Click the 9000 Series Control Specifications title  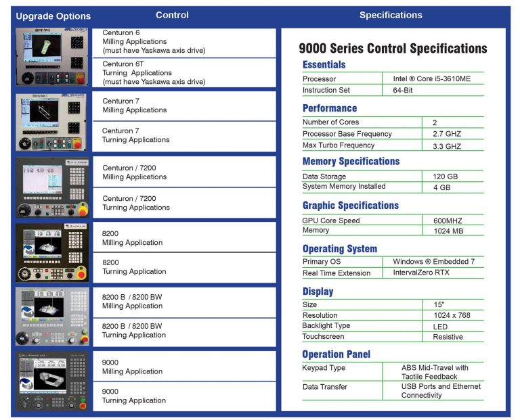point(393,49)
